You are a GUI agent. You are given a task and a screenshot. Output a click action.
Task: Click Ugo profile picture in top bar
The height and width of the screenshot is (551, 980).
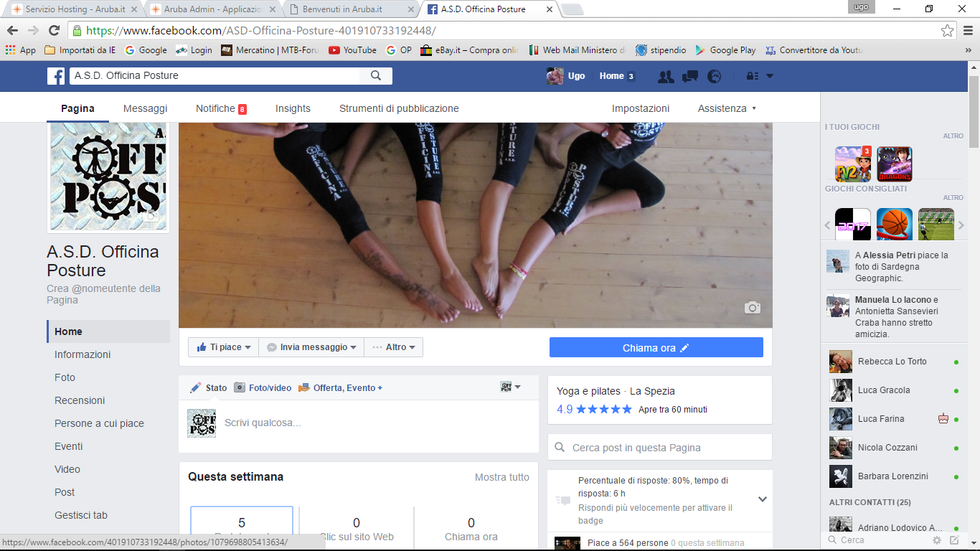(555, 76)
